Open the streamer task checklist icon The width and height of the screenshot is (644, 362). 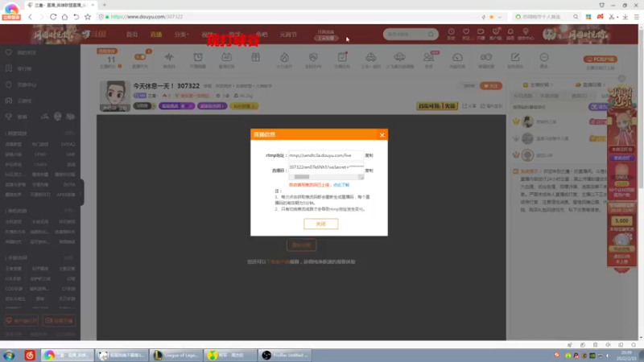[341, 57]
